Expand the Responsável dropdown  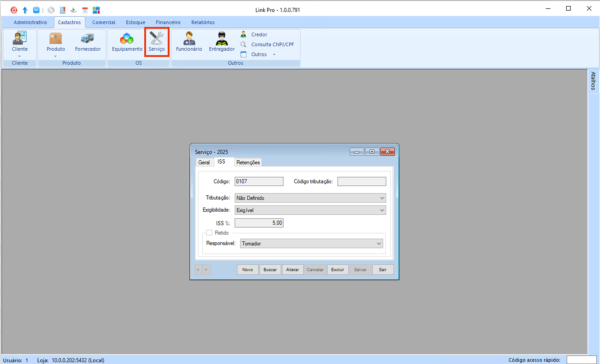[379, 244]
